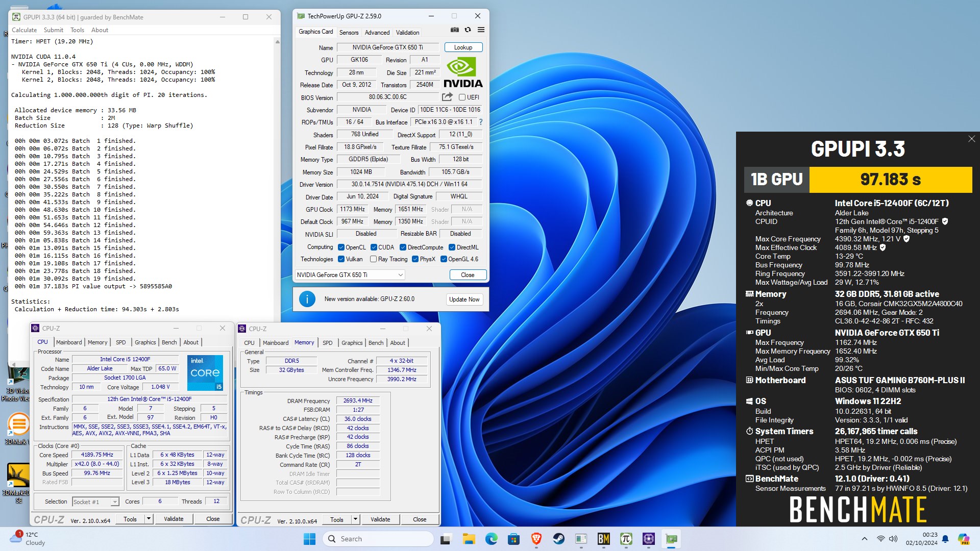980x551 pixels.
Task: Open the weather widget showing 12°C Cloudy
Action: (x=28, y=539)
